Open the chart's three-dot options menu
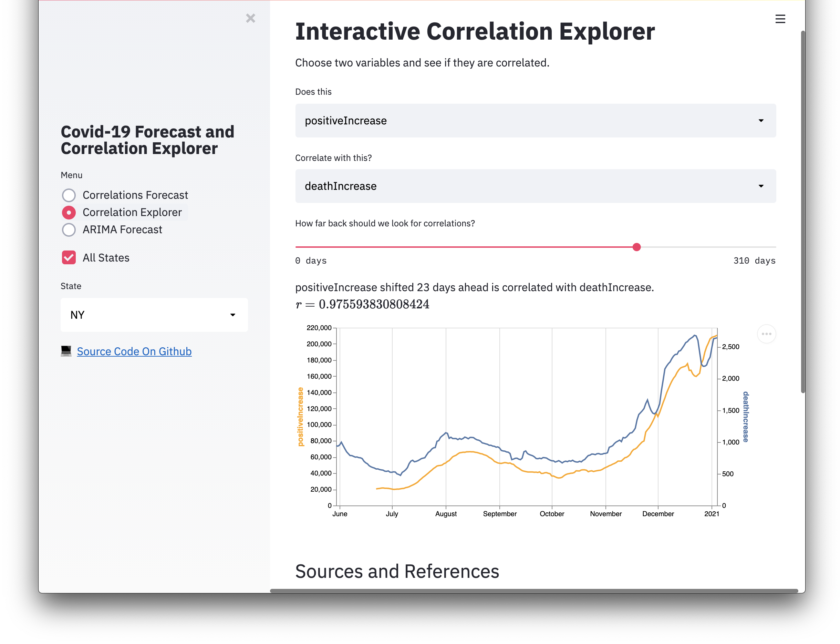 point(766,334)
